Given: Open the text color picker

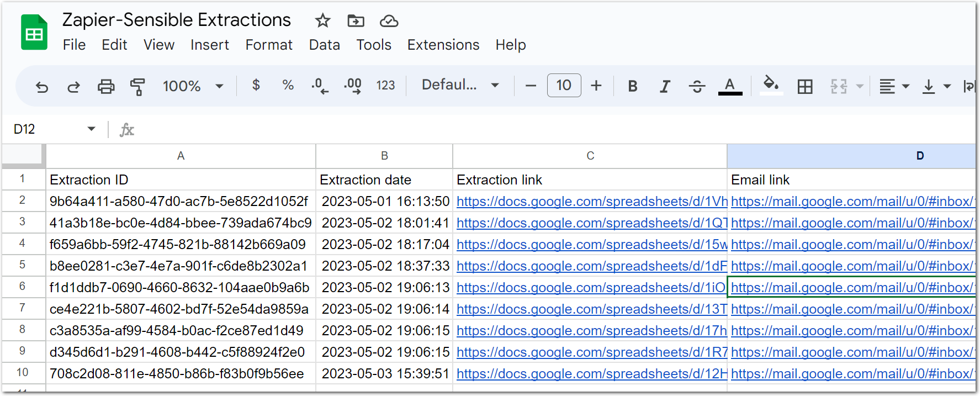Looking at the screenshot, I should [x=730, y=86].
